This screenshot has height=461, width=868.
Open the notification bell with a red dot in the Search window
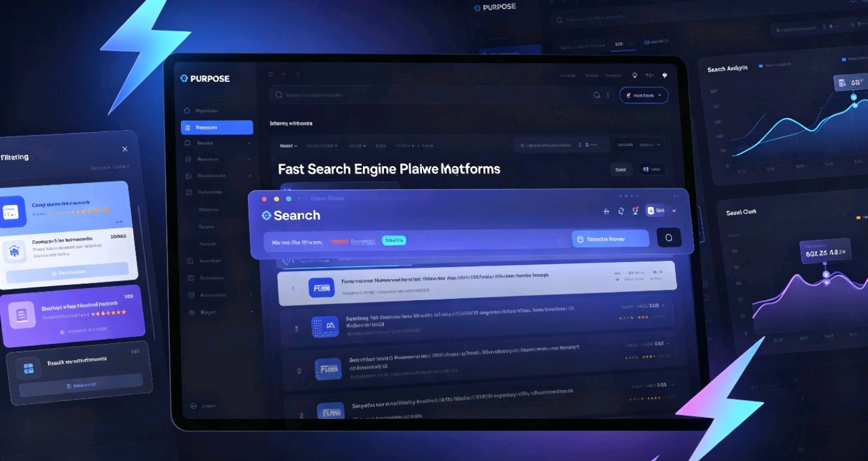[635, 211]
